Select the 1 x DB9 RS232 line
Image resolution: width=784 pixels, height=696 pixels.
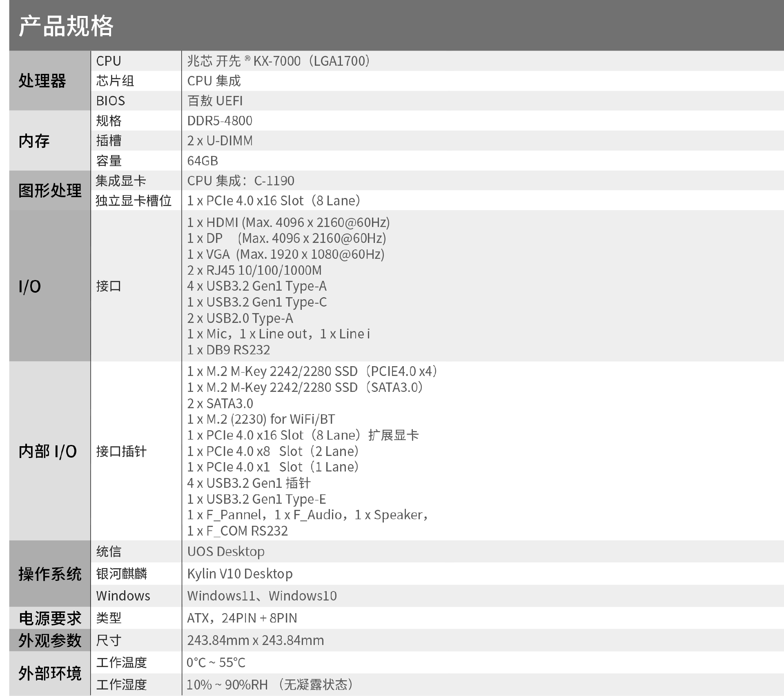(229, 350)
